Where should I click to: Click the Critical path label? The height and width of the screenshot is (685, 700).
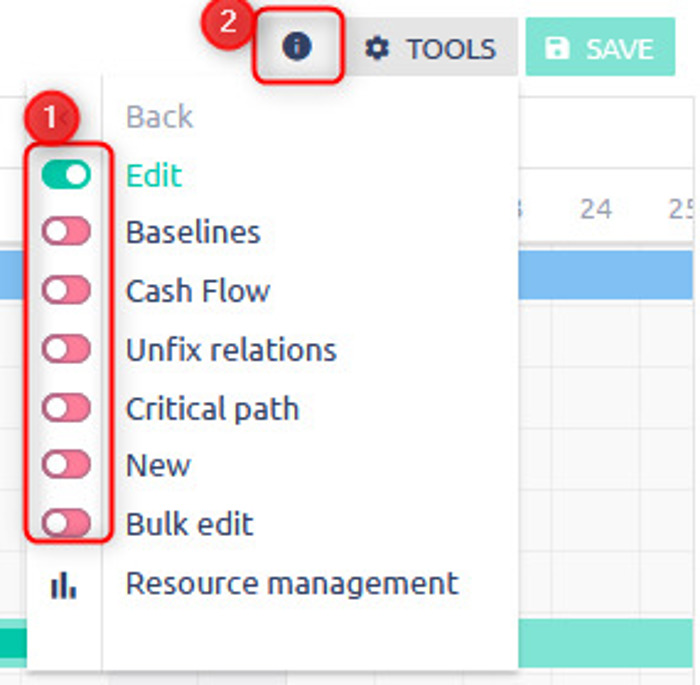click(x=212, y=409)
